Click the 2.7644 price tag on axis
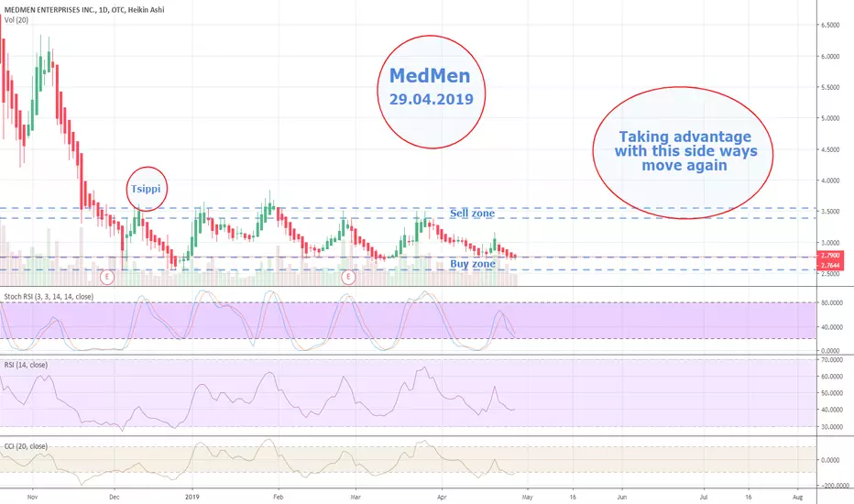The image size is (854, 504). [x=830, y=266]
